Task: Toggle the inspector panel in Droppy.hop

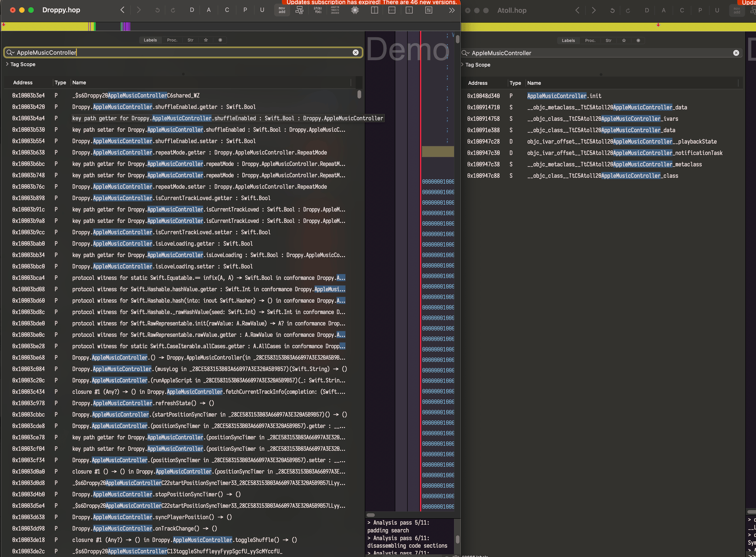Action: coord(429,10)
